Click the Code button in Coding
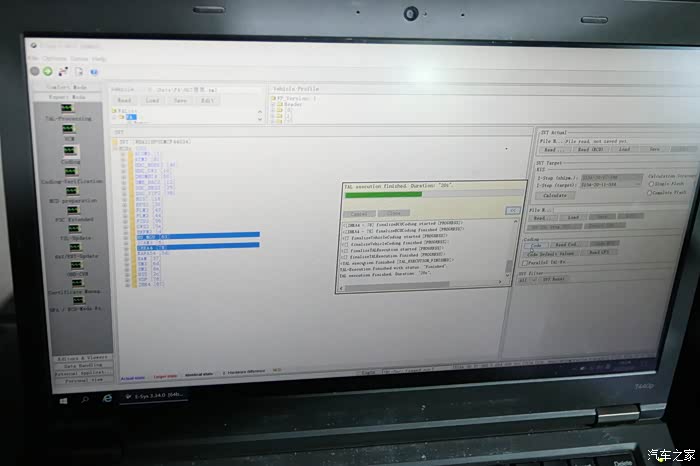 click(536, 245)
